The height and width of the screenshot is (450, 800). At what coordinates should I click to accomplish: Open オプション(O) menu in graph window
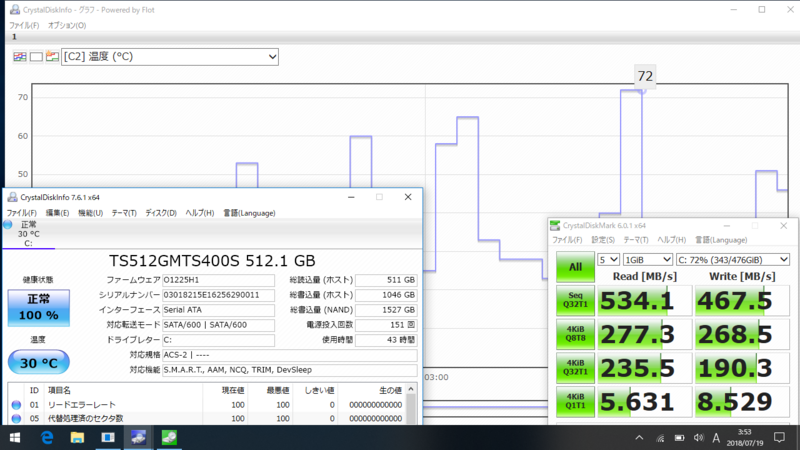tap(67, 25)
